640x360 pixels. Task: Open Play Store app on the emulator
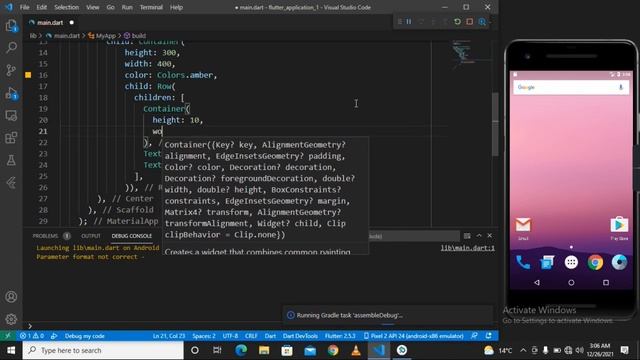coord(619,228)
